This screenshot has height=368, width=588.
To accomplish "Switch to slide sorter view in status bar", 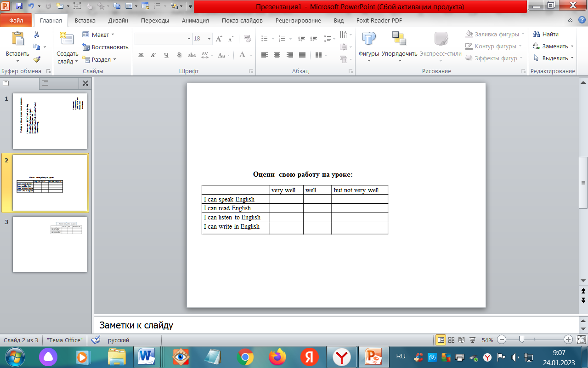I will pyautogui.click(x=452, y=340).
